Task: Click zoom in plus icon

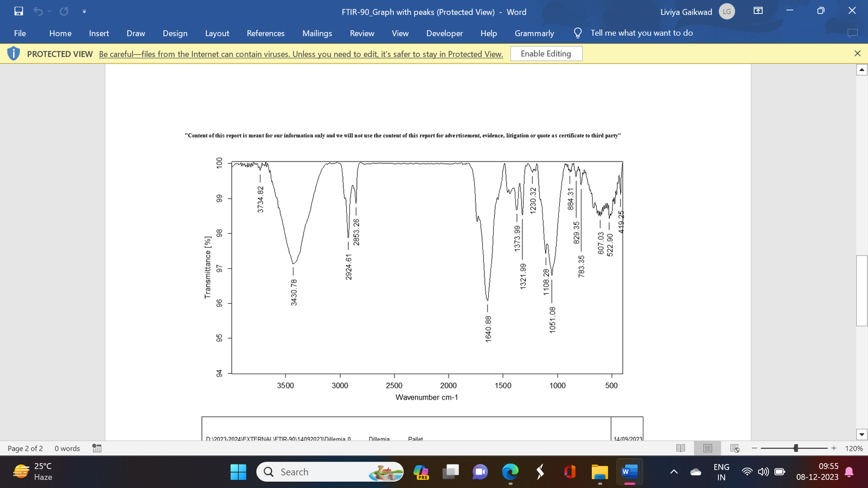Action: coord(834,448)
